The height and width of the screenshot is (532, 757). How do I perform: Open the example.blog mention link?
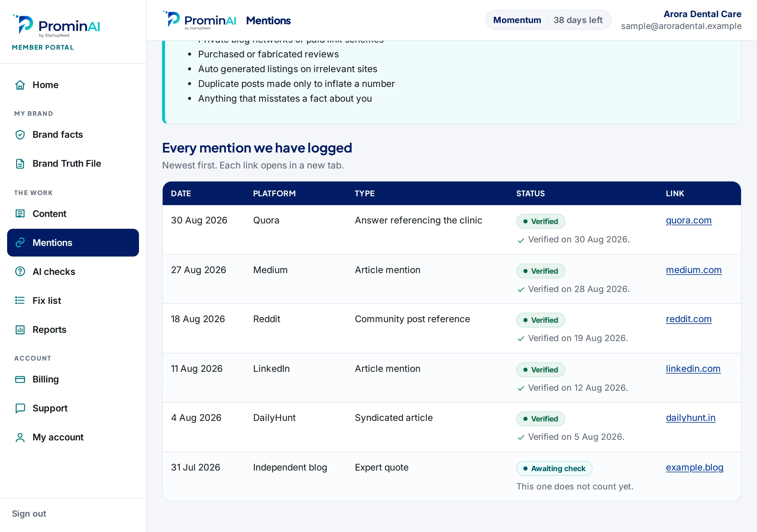(694, 467)
